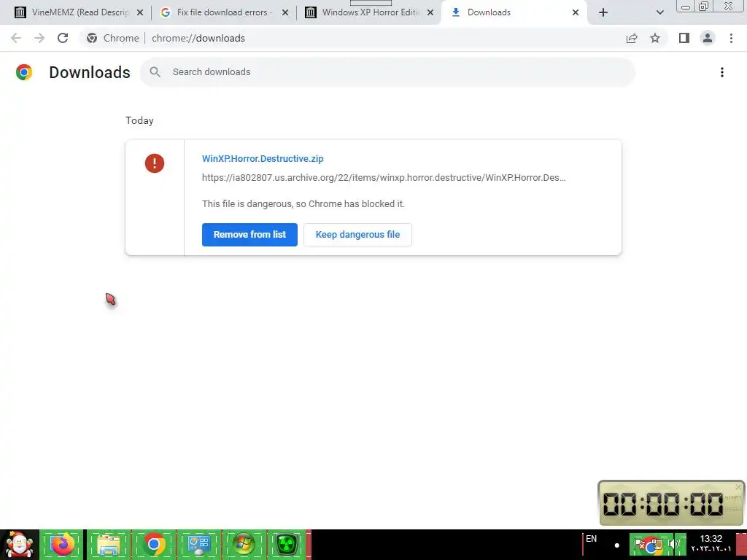Toggle the side panel
The image size is (747, 560).
tap(684, 38)
